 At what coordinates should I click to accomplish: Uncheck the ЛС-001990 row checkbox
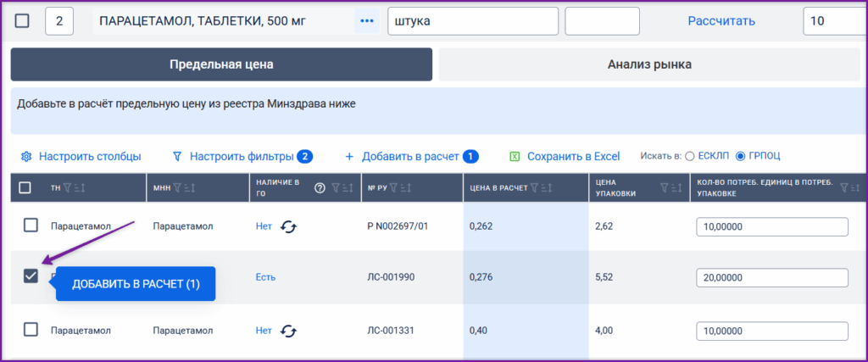click(x=31, y=276)
